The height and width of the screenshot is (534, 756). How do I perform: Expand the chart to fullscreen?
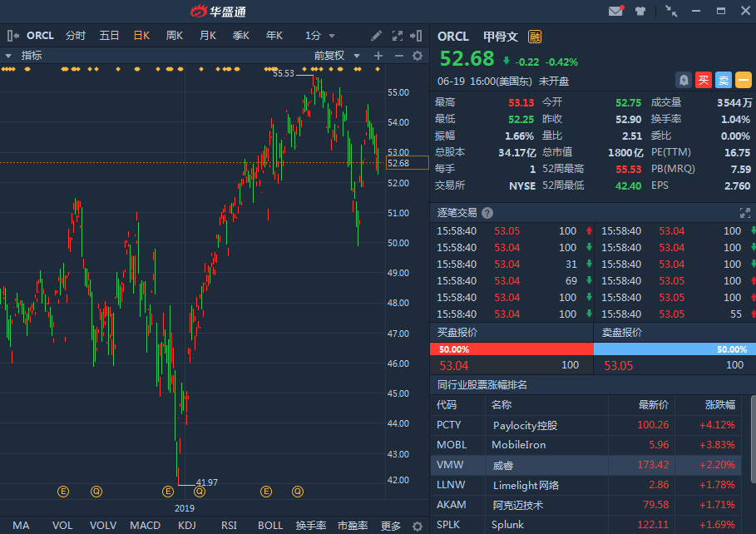(x=397, y=36)
